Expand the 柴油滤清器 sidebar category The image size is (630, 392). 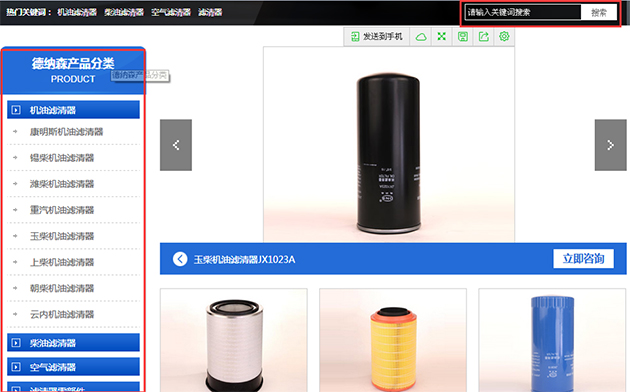(x=74, y=343)
